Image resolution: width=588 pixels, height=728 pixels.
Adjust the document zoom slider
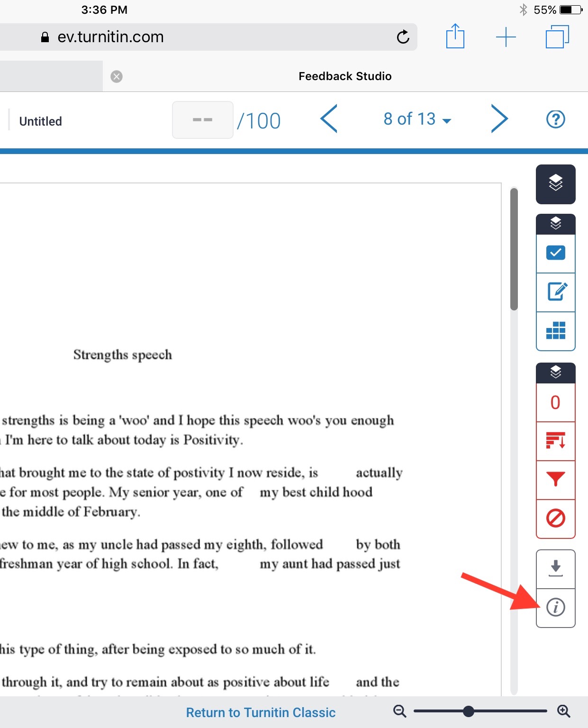coord(469,711)
